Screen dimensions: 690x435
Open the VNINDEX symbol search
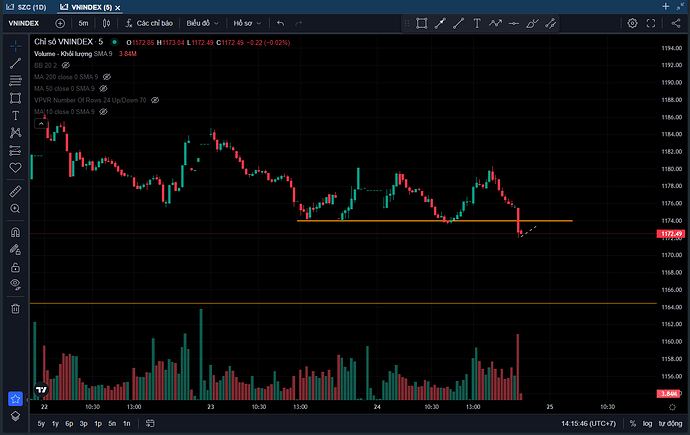tap(24, 23)
